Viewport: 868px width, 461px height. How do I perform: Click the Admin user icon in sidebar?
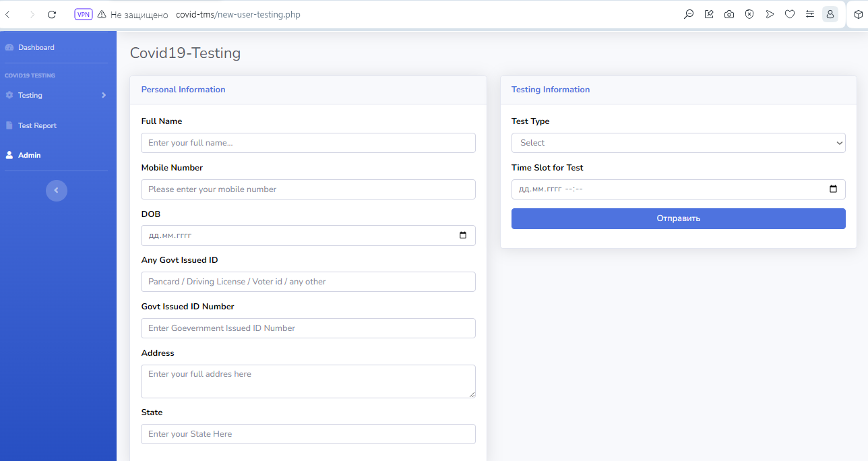(x=9, y=156)
